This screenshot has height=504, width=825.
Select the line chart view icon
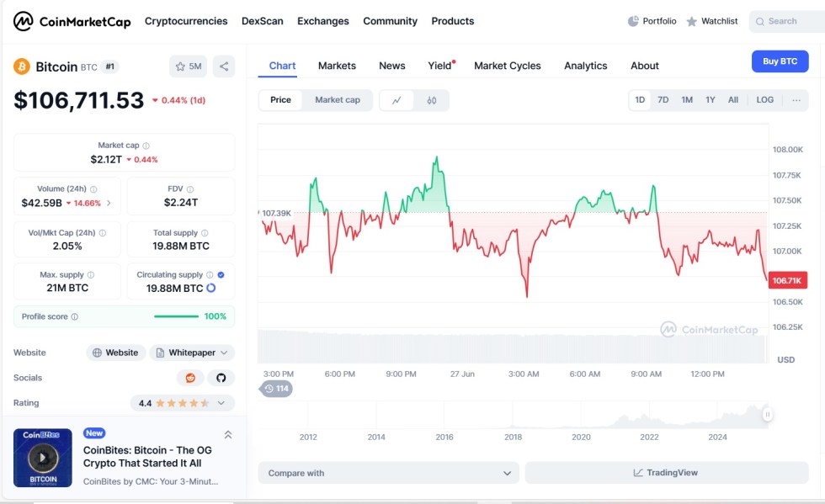coord(397,100)
